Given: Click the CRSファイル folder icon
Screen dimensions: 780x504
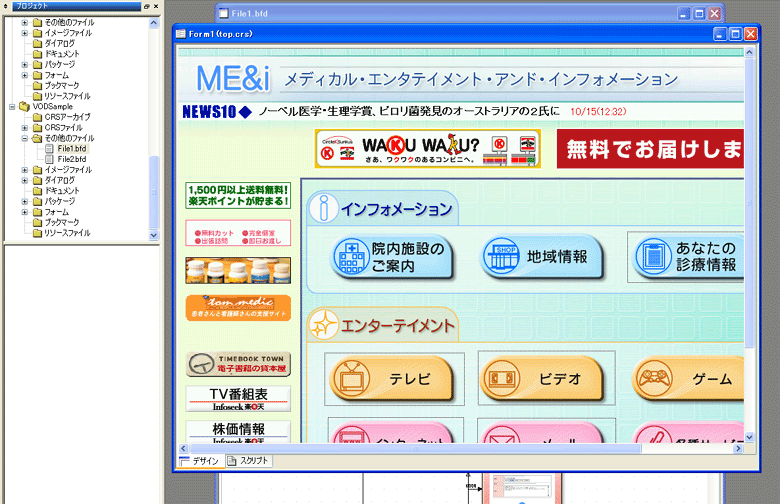Looking at the screenshot, I should pos(37,128).
